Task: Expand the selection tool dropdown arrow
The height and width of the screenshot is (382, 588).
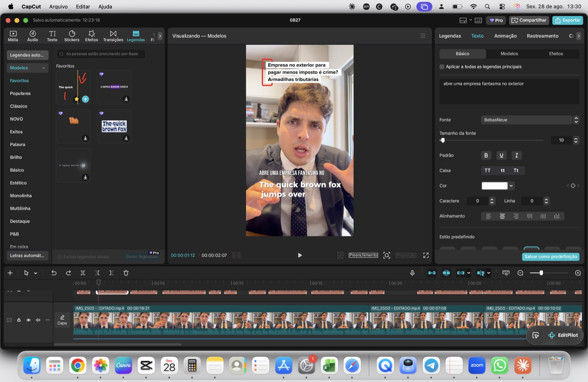Action: point(36,273)
